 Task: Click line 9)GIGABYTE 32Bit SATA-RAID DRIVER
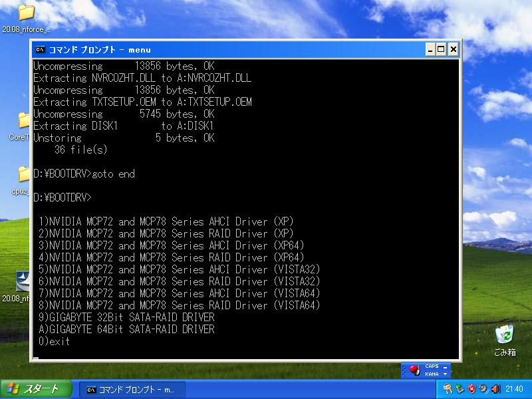point(126,317)
